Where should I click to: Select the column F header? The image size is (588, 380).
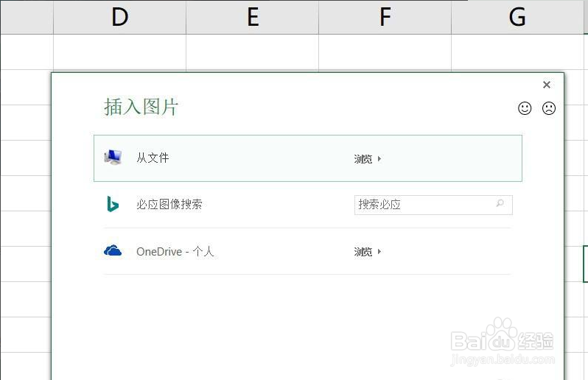pyautogui.click(x=385, y=17)
